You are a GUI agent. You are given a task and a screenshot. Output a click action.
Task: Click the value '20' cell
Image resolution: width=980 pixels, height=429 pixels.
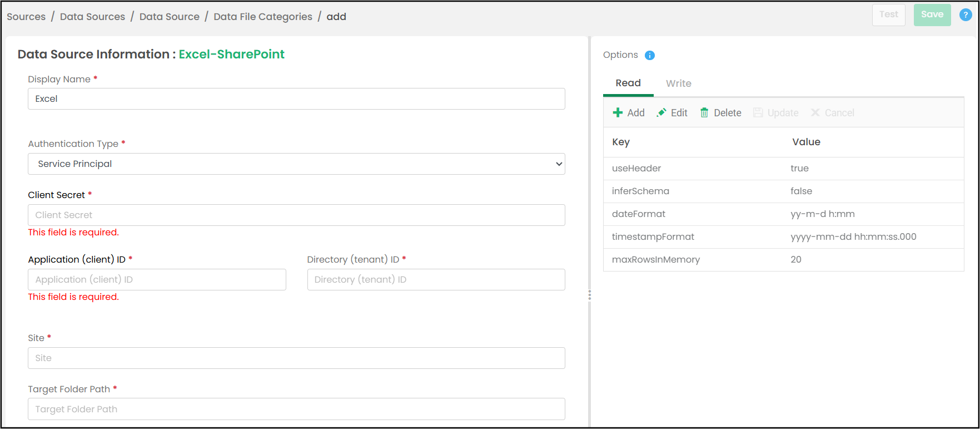pyautogui.click(x=796, y=260)
